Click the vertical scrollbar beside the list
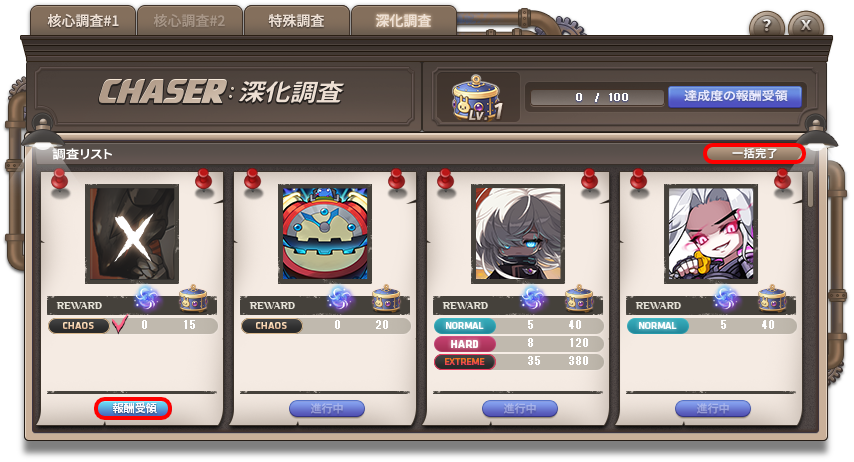This screenshot has height=462, width=854. tap(810, 189)
